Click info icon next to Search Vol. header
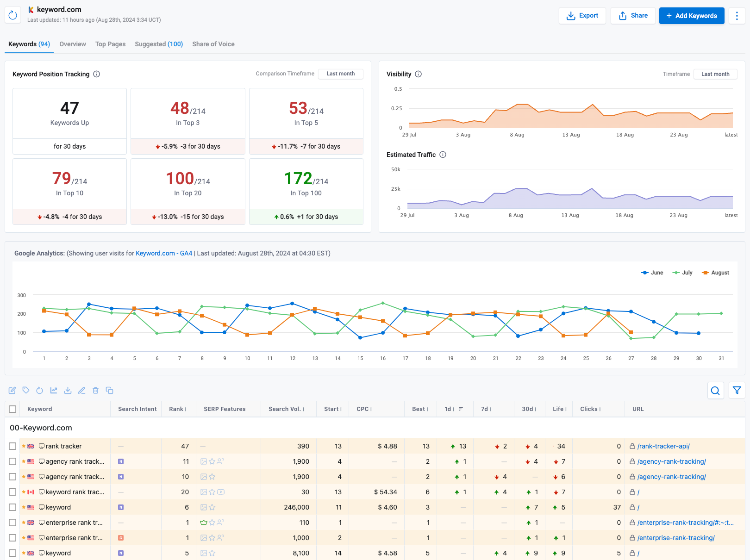The height and width of the screenshot is (560, 750). (x=304, y=409)
